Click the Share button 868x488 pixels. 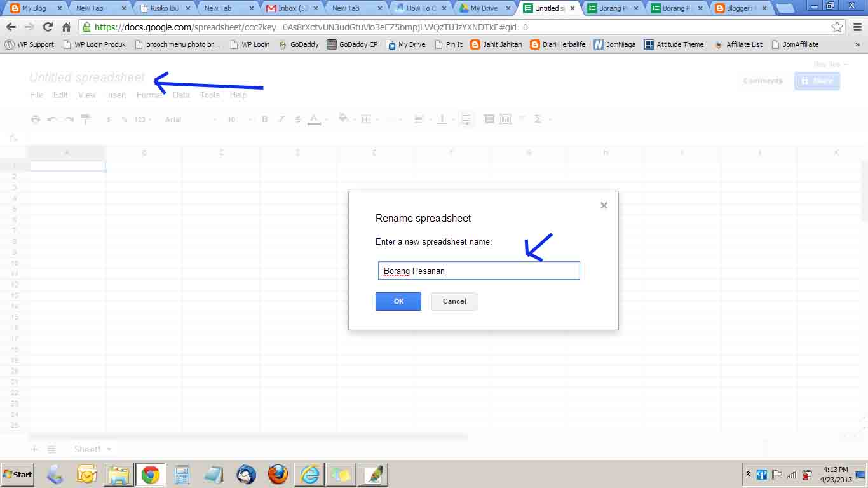click(817, 81)
